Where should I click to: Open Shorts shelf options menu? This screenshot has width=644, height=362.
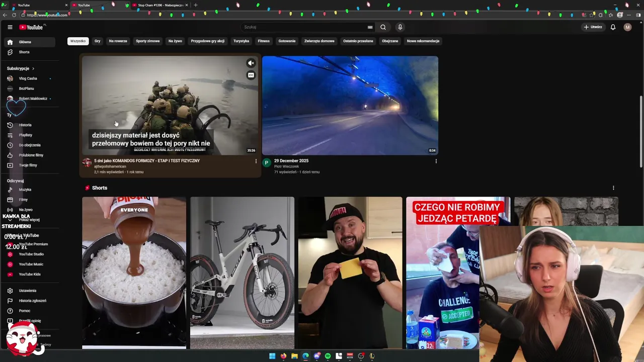click(613, 188)
